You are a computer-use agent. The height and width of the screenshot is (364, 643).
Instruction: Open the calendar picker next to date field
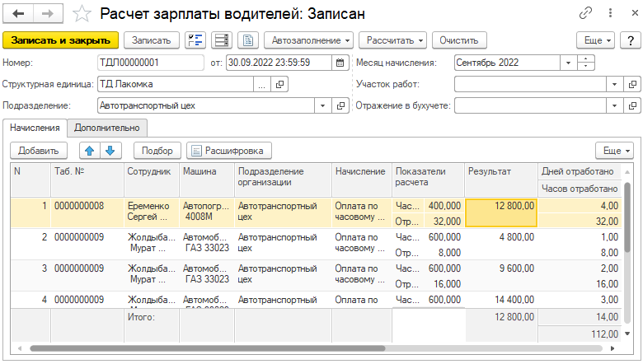340,62
